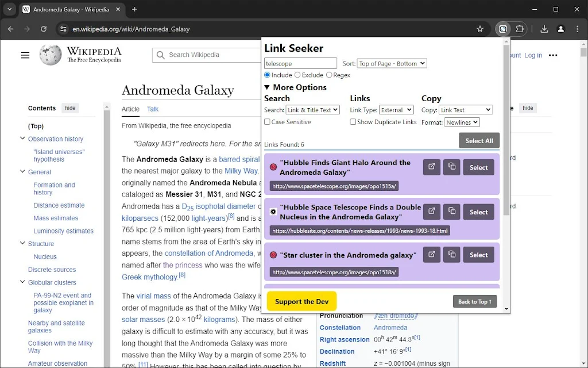Click favicon of "Hubble Finds Giant Halo" result
The height and width of the screenshot is (368, 588).
(273, 167)
